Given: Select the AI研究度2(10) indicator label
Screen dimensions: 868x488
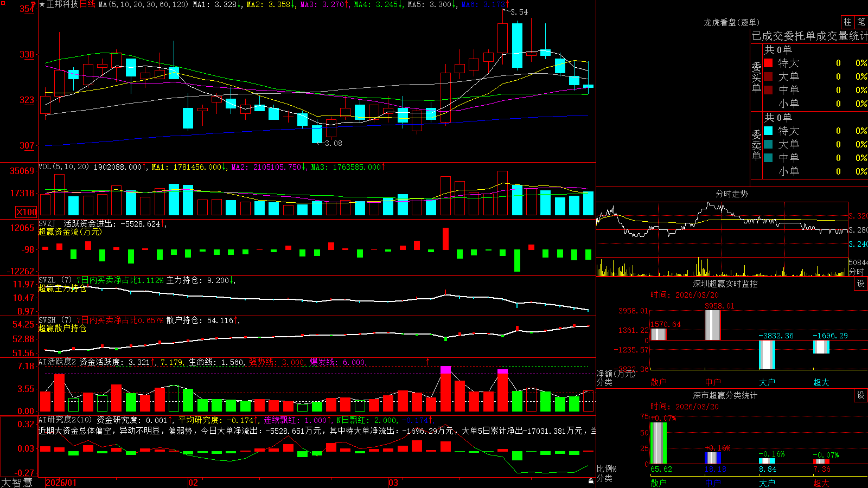Looking at the screenshot, I should click(x=65, y=420).
